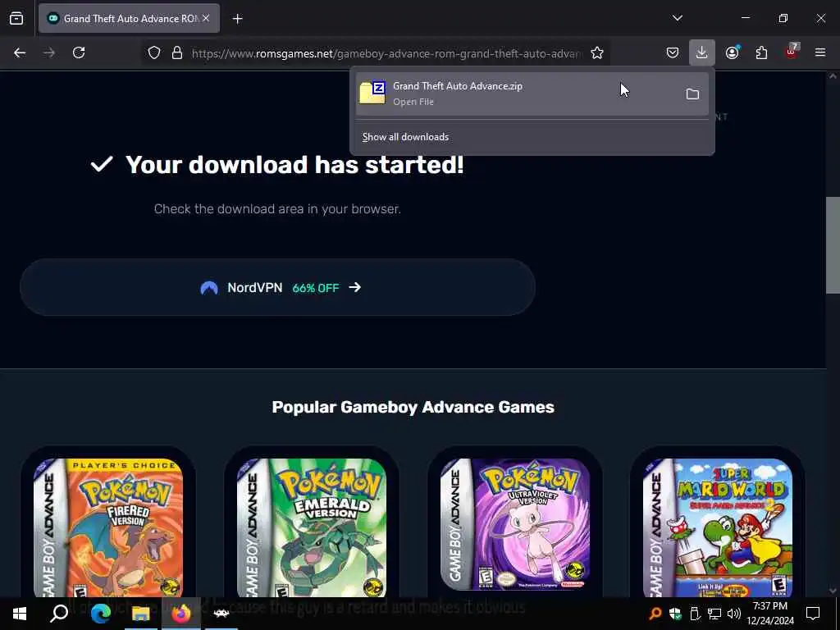Viewport: 840px width, 630px height.
Task: Open the Windows notification center
Action: (x=813, y=614)
